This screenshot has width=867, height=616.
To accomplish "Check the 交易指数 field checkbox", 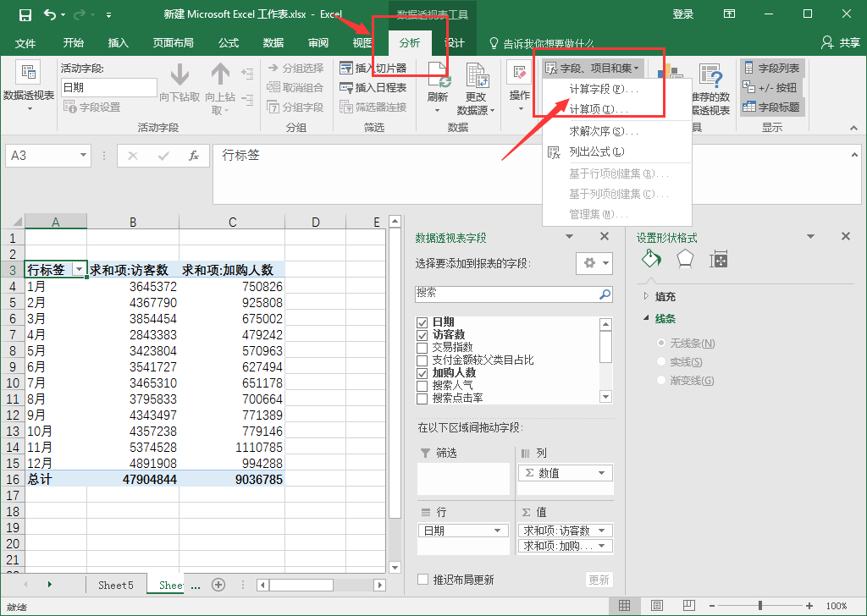I will pyautogui.click(x=422, y=348).
